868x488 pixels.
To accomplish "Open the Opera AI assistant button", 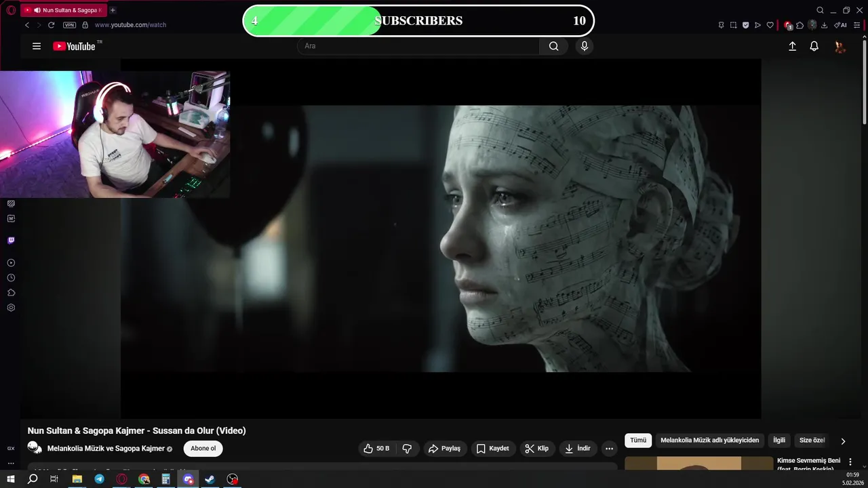I will (x=840, y=25).
